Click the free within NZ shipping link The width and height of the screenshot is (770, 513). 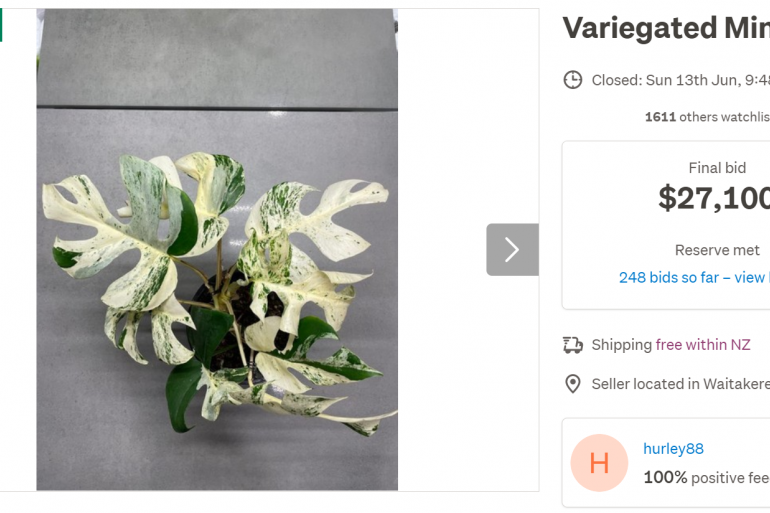pos(703,345)
